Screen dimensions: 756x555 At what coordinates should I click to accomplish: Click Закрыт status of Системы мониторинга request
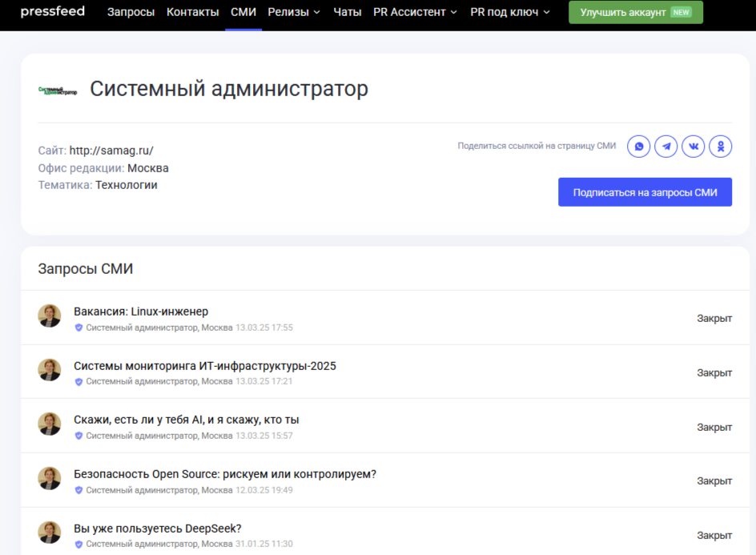pos(714,372)
